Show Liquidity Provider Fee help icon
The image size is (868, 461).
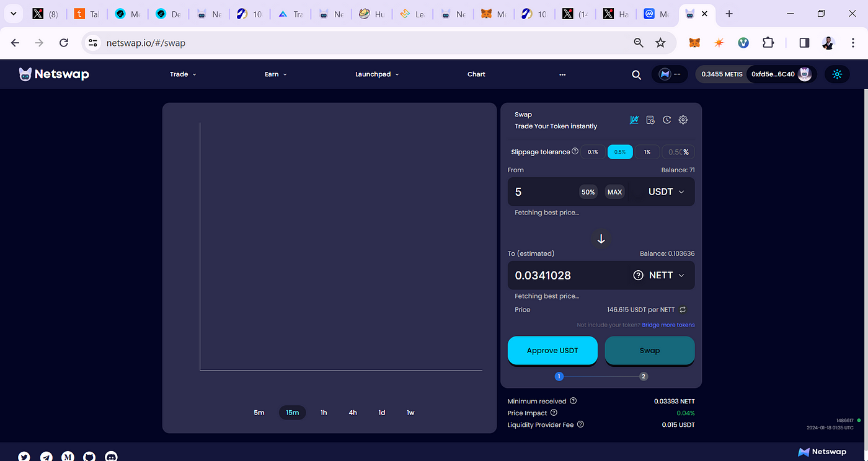click(580, 424)
